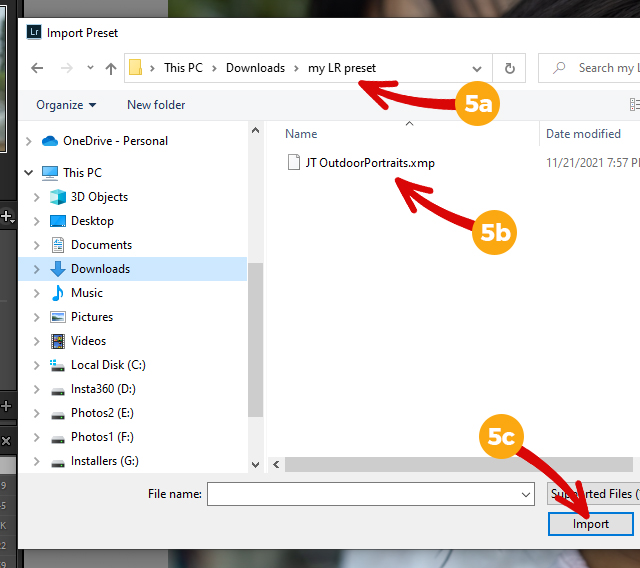Click the Local Disk (C:) drive icon
The height and width of the screenshot is (568, 640).
[x=57, y=366]
